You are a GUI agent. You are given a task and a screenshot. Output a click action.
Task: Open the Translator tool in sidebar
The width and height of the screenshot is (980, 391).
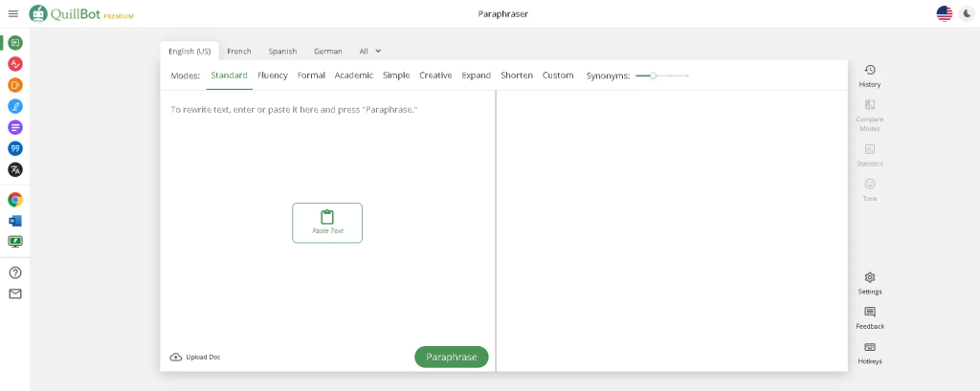point(15,169)
